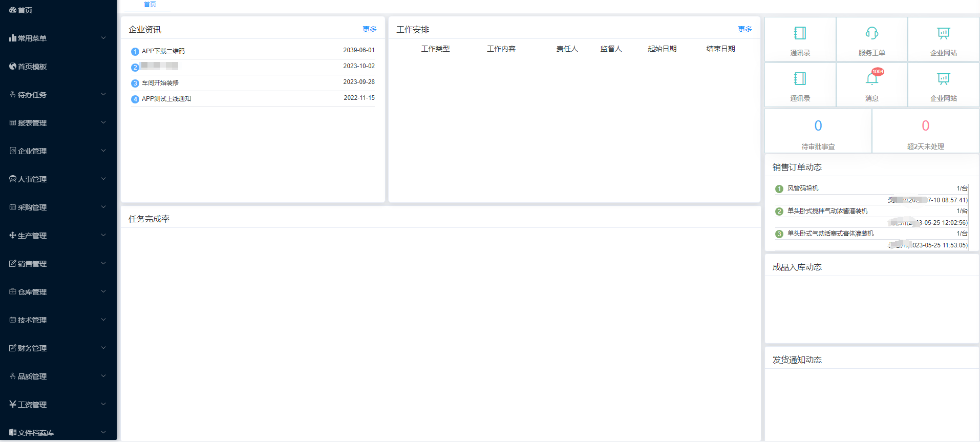
Task: Click the blurred second news item
Action: [160, 66]
